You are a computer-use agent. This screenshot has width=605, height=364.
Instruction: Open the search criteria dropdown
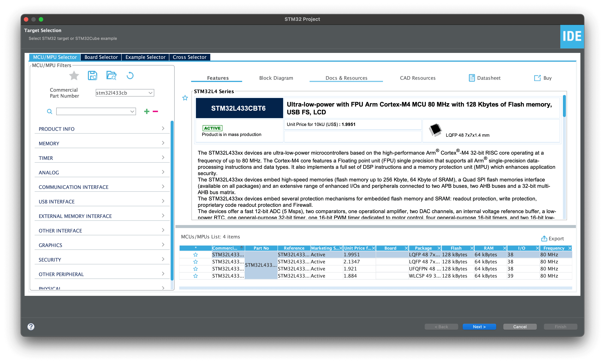pyautogui.click(x=132, y=112)
